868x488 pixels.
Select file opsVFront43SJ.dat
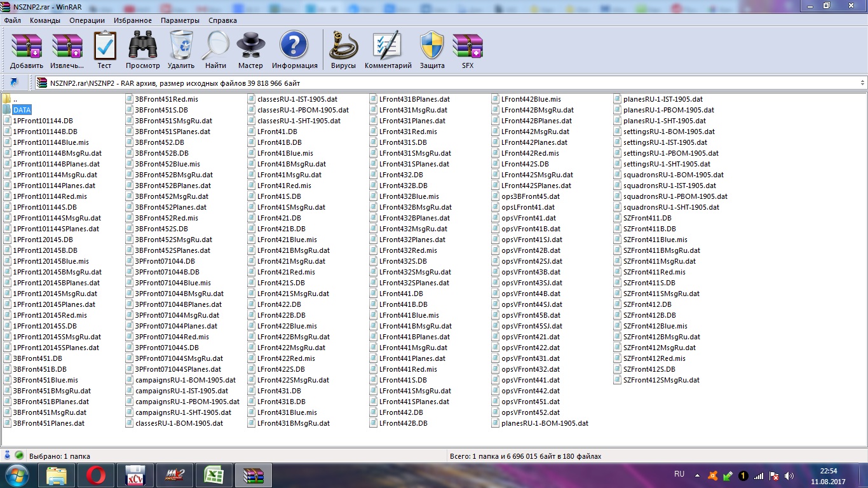(527, 283)
